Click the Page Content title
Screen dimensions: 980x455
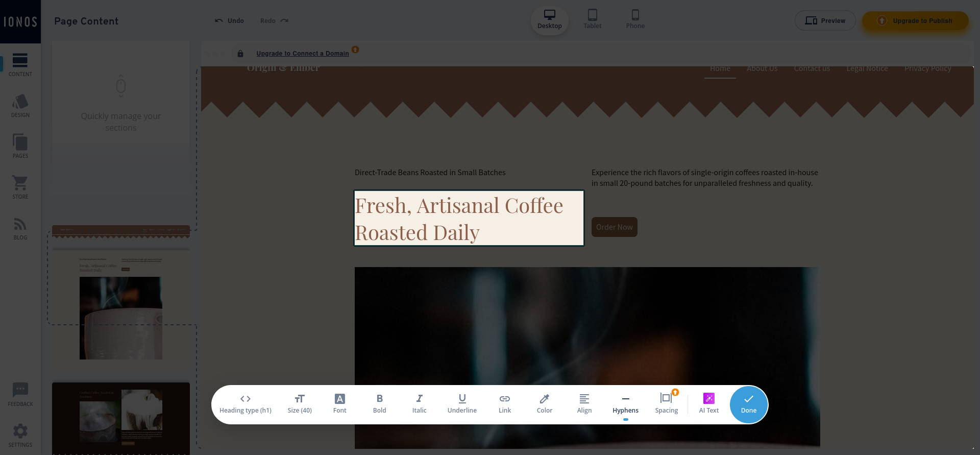pos(86,21)
